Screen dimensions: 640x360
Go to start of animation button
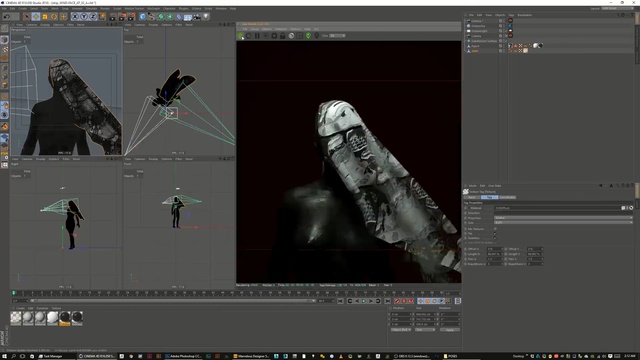point(340,301)
